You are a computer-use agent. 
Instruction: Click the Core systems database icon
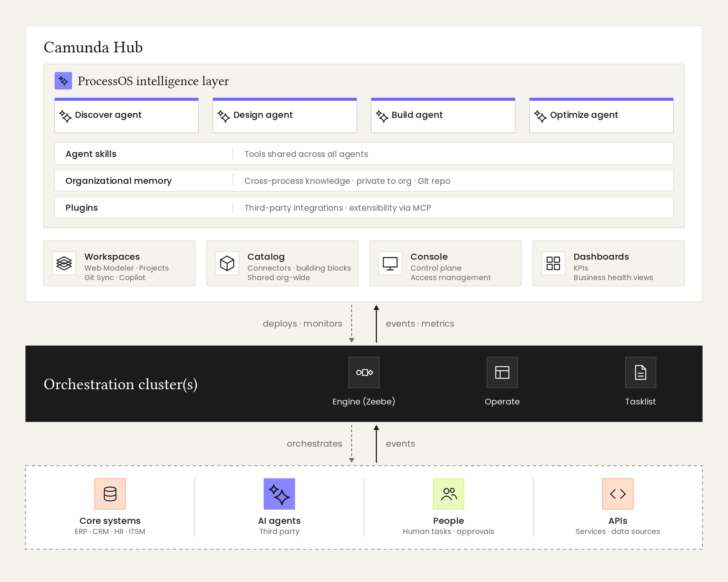coord(110,494)
